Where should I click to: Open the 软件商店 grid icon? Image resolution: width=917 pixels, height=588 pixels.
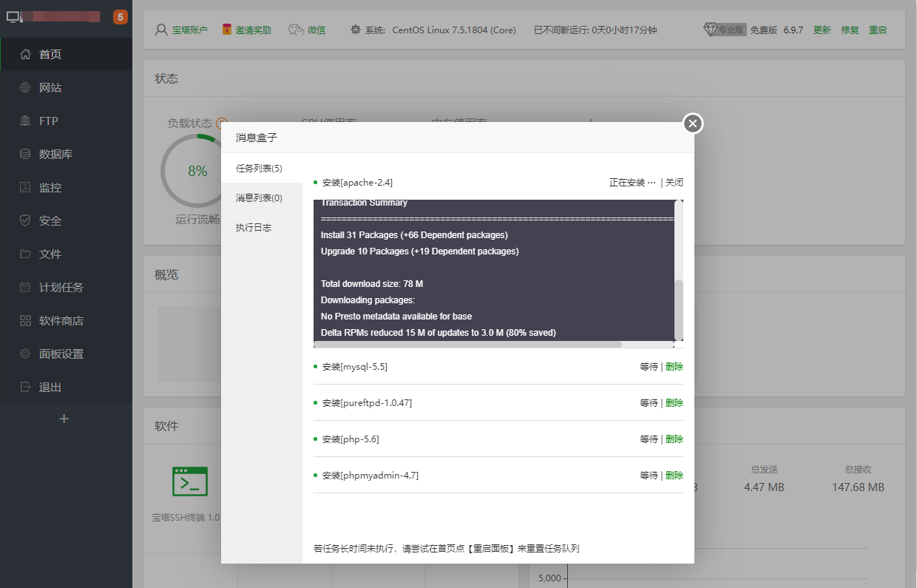coord(25,320)
